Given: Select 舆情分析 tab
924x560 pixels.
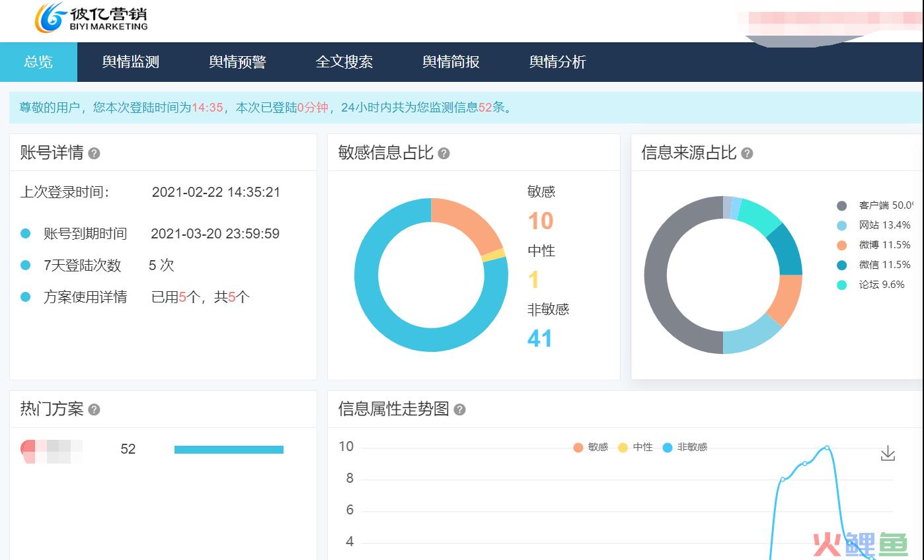Looking at the screenshot, I should pyautogui.click(x=558, y=62).
